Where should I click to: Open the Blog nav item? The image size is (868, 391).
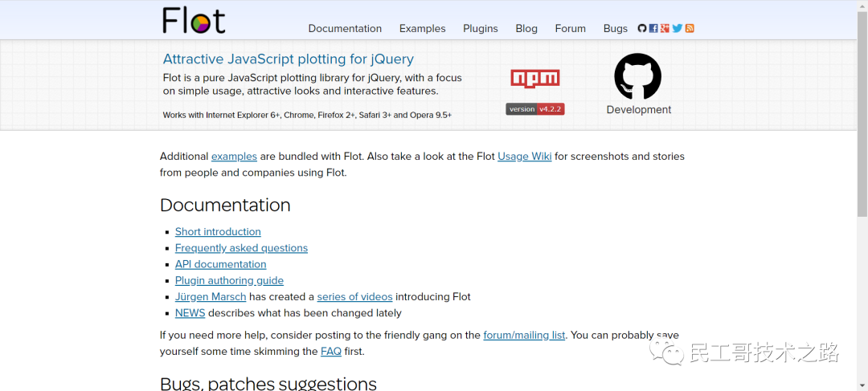point(526,28)
